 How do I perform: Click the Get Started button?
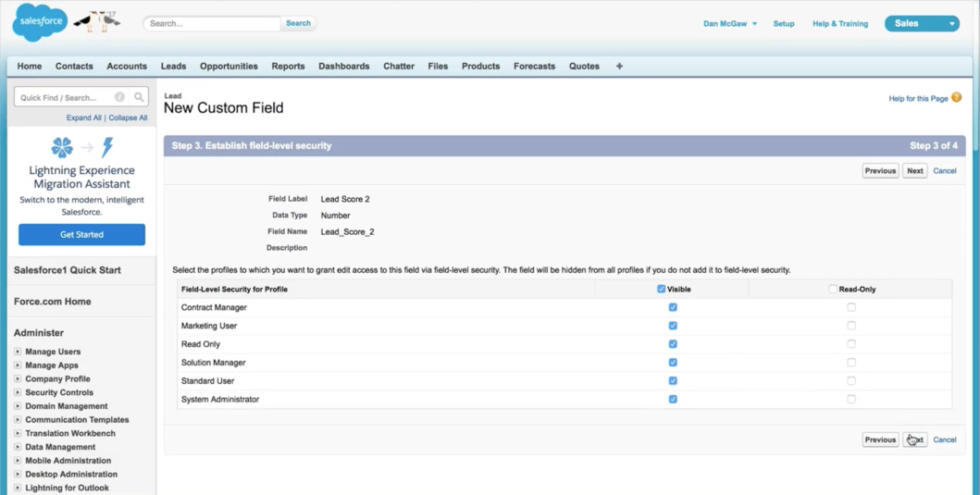tap(81, 234)
